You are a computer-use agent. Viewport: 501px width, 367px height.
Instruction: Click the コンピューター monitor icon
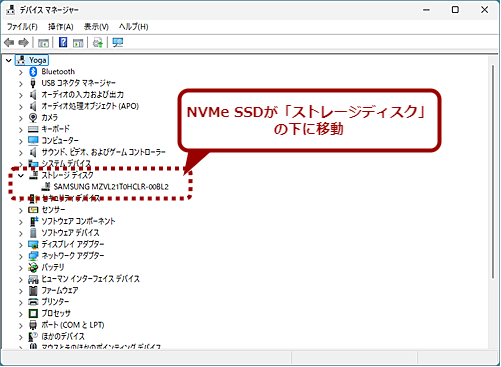pos(33,140)
